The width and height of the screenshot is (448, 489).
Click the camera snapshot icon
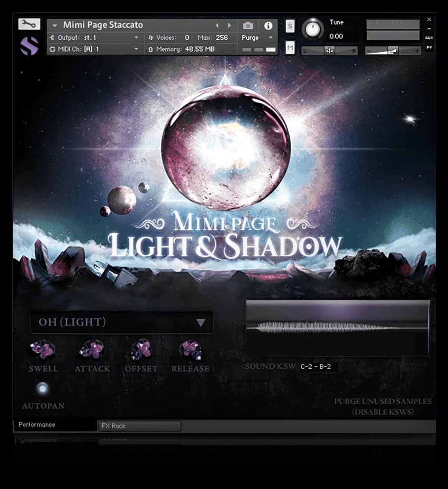pyautogui.click(x=248, y=26)
